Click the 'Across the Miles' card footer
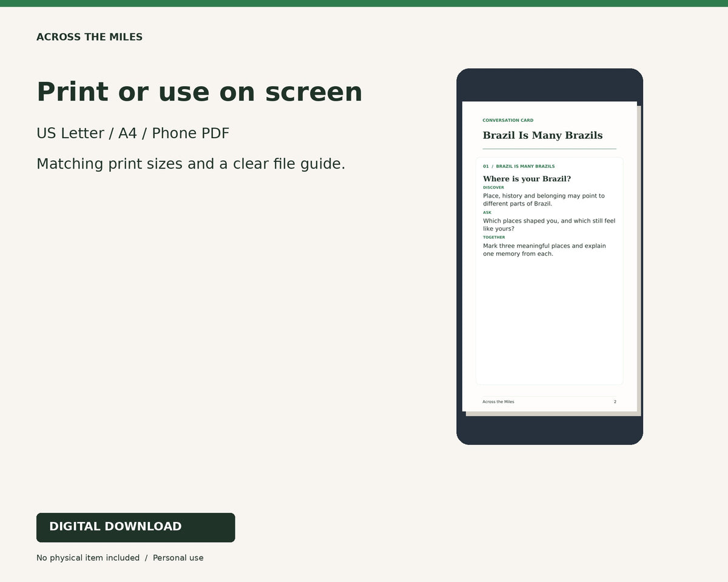 click(498, 402)
